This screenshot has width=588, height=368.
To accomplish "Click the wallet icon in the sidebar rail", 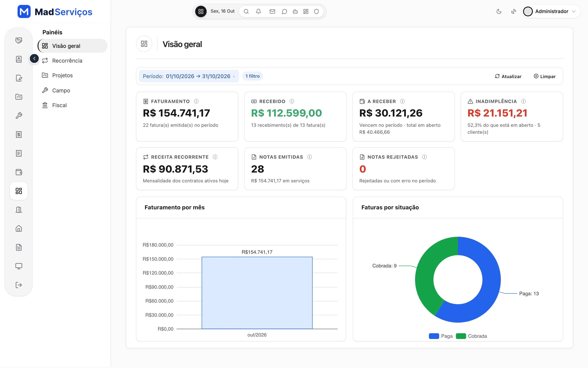I will pyautogui.click(x=19, y=172).
